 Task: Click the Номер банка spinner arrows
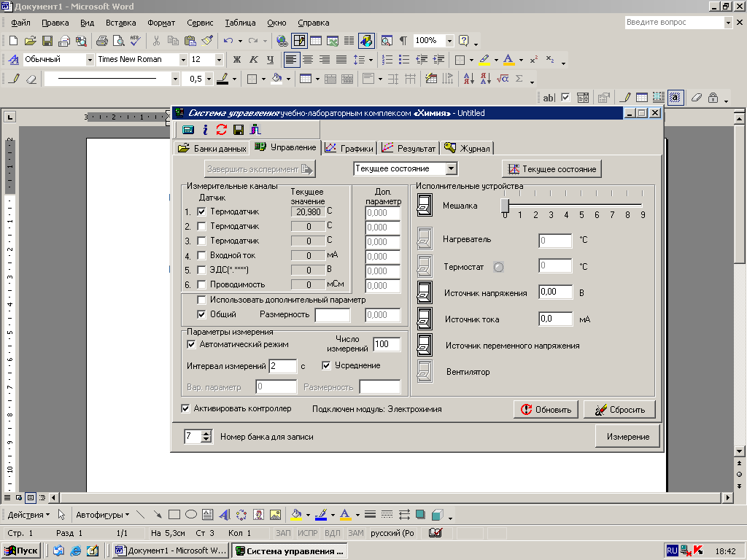coord(206,436)
